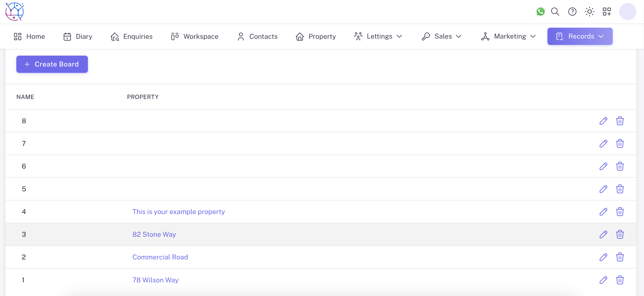Image resolution: width=644 pixels, height=296 pixels.
Task: Open the WhatsApp messaging icon
Action: point(540,12)
